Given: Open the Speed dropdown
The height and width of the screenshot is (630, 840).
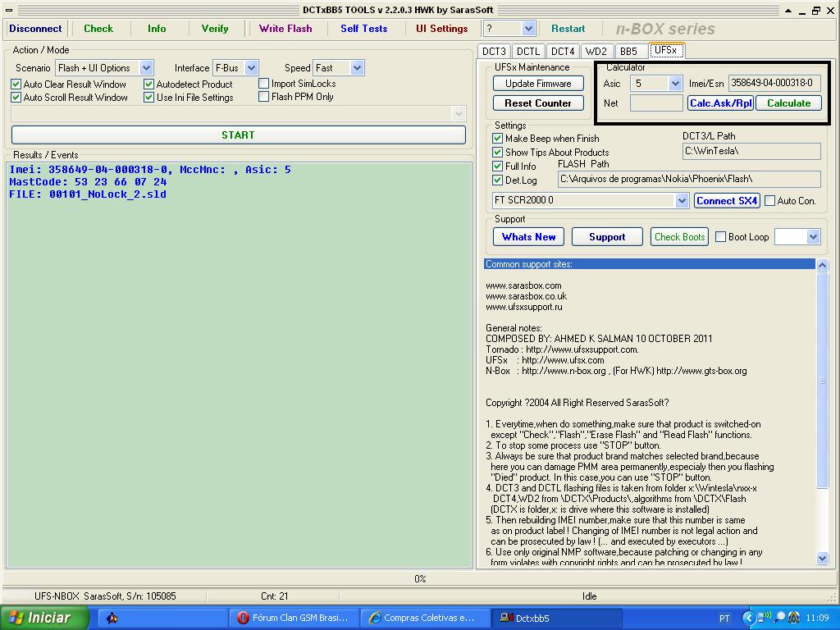Looking at the screenshot, I should pyautogui.click(x=358, y=68).
